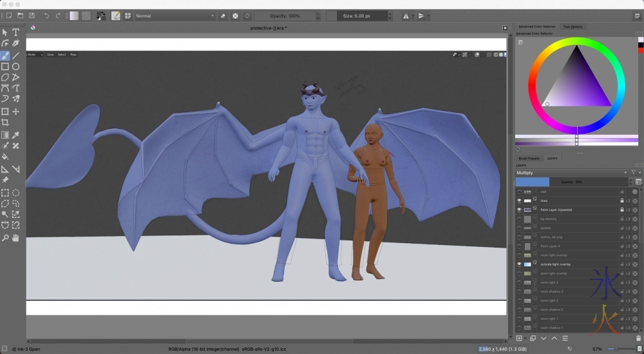Open the Normal blending mode dropdown
644x354 pixels.
coord(175,15)
